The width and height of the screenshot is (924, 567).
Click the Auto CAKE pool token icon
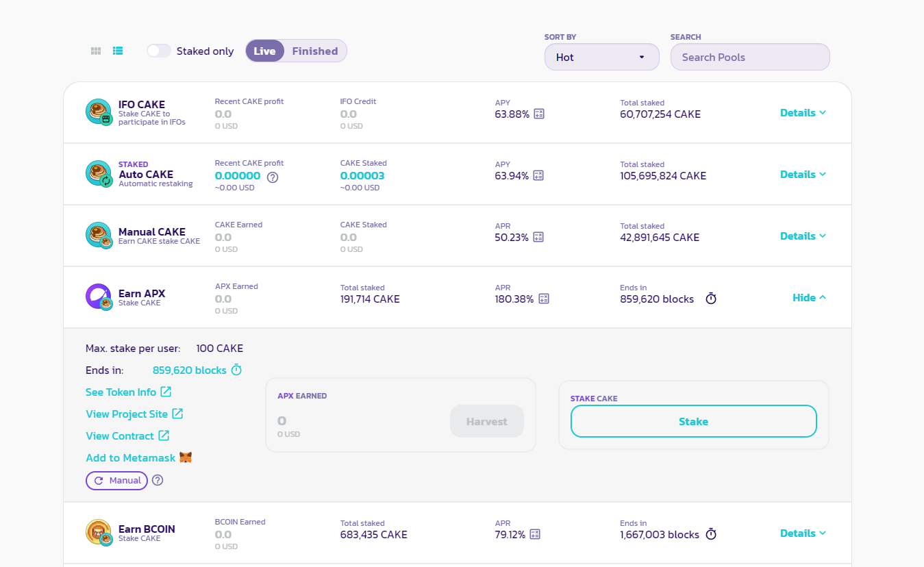99,173
